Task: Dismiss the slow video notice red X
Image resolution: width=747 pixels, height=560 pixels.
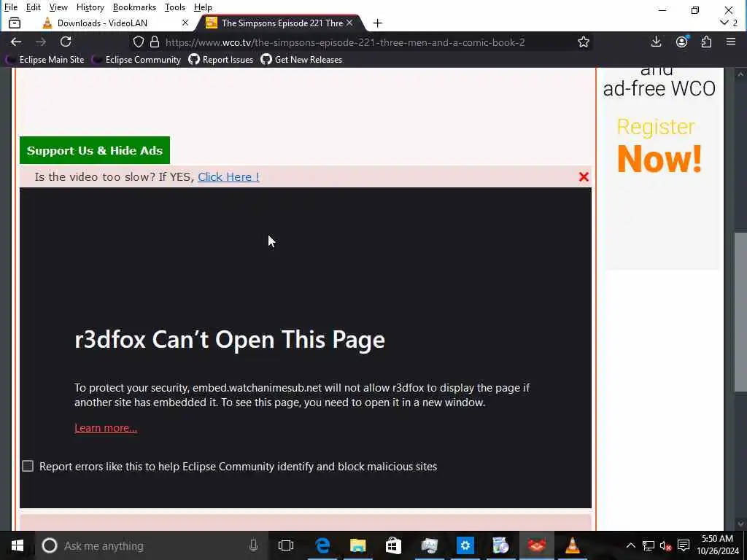Action: click(584, 176)
